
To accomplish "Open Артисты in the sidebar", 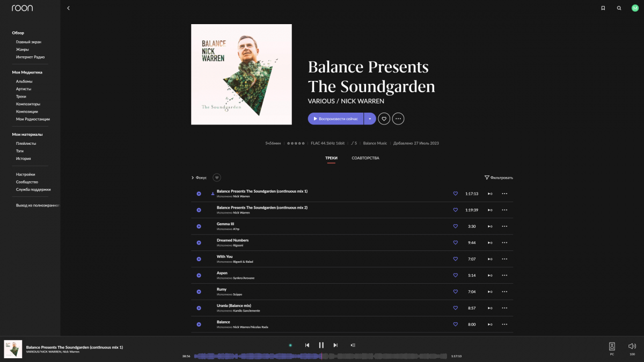I will 24,89.
